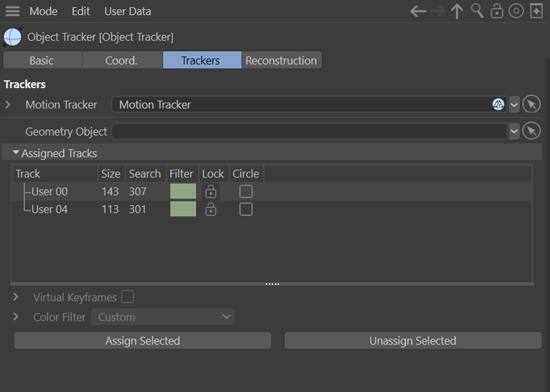Viewport: 550px width, 392px height.
Task: Open the hamburger menu icon
Action: tap(12, 11)
